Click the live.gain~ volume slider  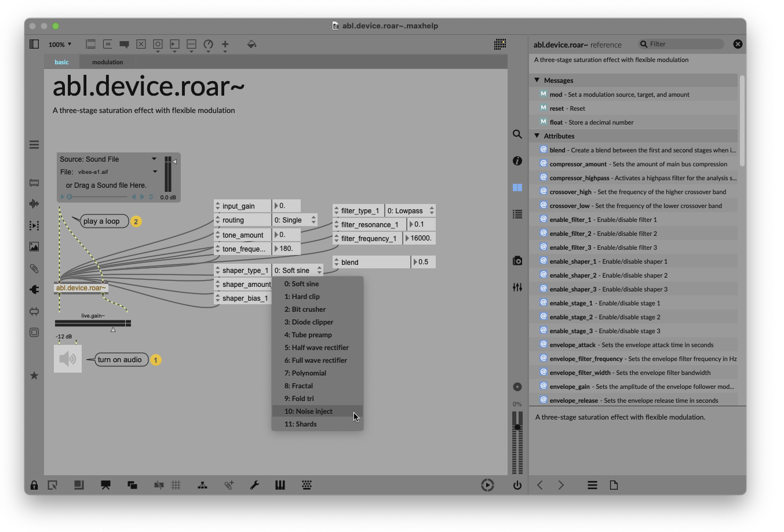click(93, 323)
